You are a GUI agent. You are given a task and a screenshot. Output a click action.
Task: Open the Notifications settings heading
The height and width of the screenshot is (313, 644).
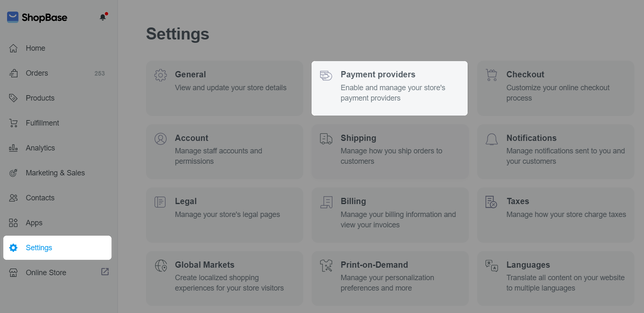[x=531, y=138]
